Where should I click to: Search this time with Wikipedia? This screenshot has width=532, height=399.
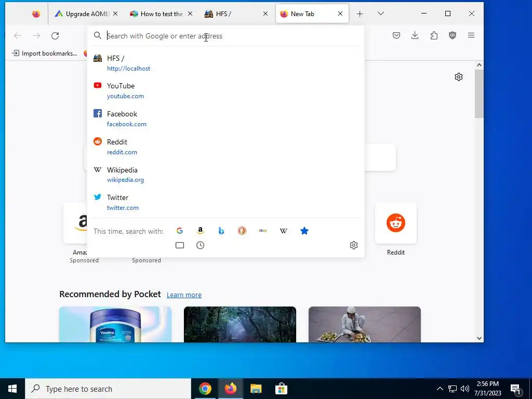point(284,231)
